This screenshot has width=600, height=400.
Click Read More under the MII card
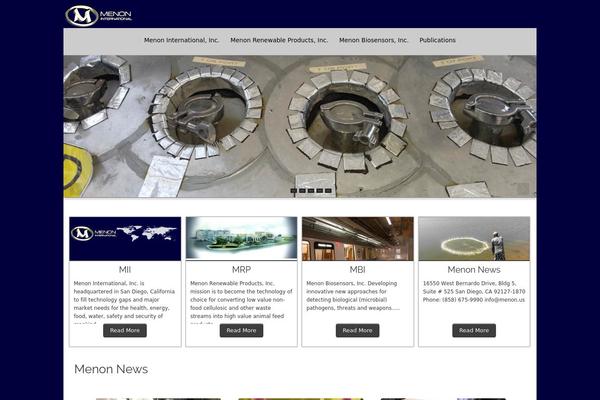coord(125,330)
